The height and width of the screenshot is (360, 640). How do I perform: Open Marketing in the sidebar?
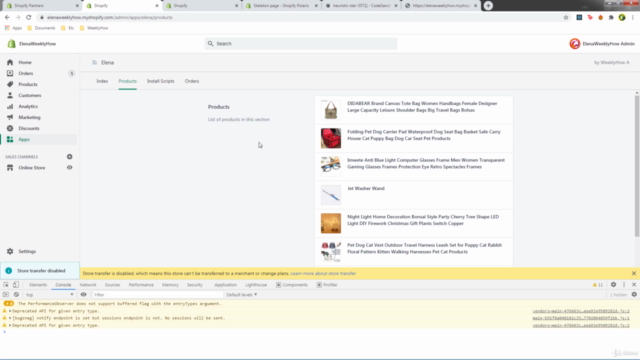(29, 118)
